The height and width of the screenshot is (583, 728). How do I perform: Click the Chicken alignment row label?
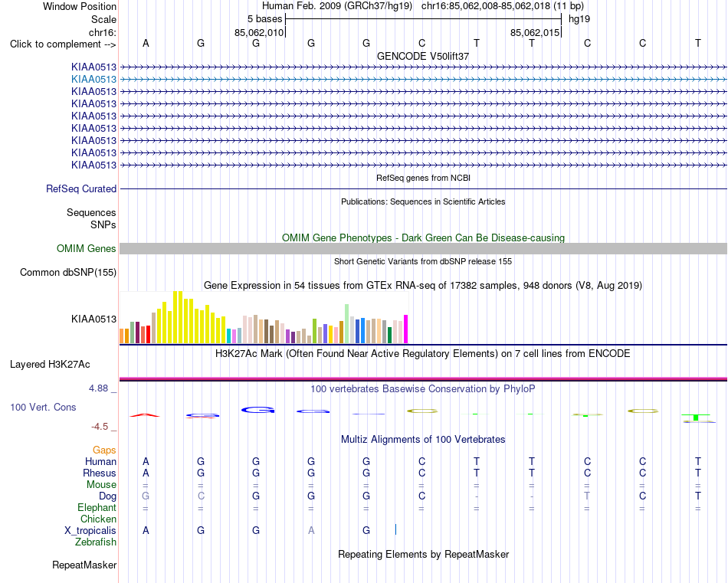(x=98, y=519)
